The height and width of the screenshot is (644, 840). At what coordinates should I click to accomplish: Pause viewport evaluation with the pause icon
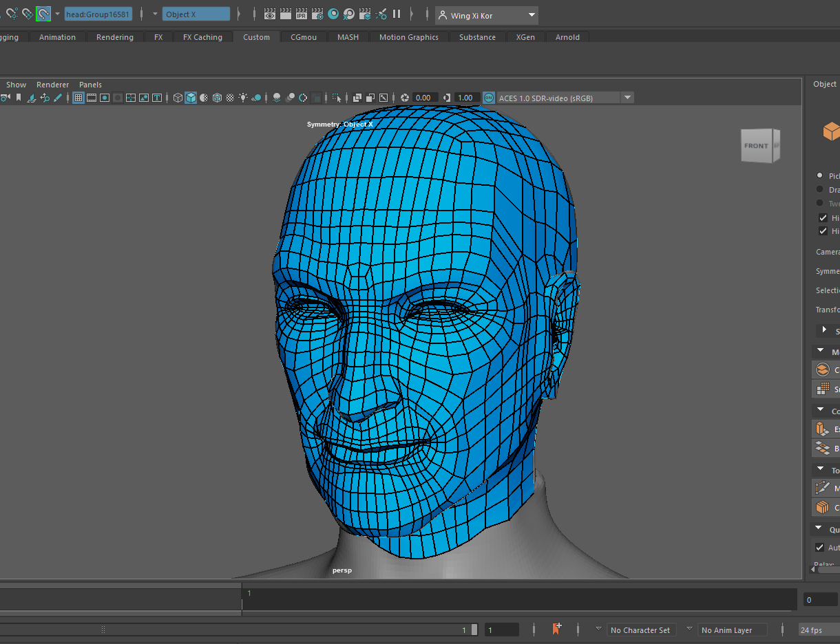pyautogui.click(x=397, y=14)
